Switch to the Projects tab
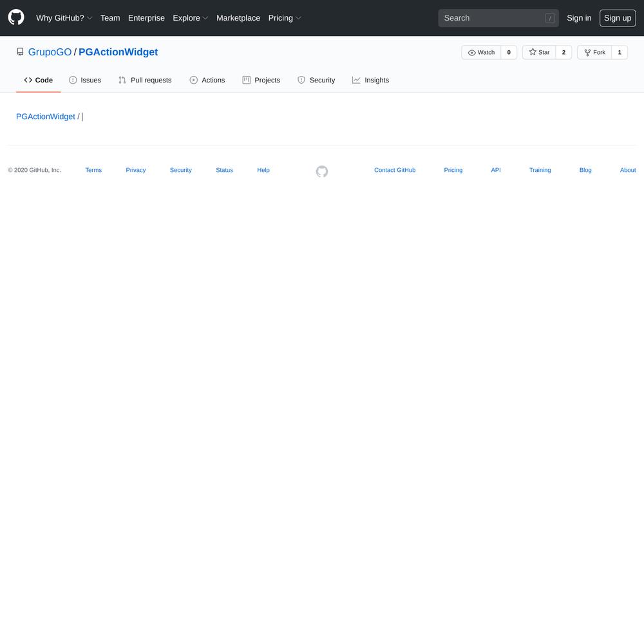The width and height of the screenshot is (644, 644). 261,80
